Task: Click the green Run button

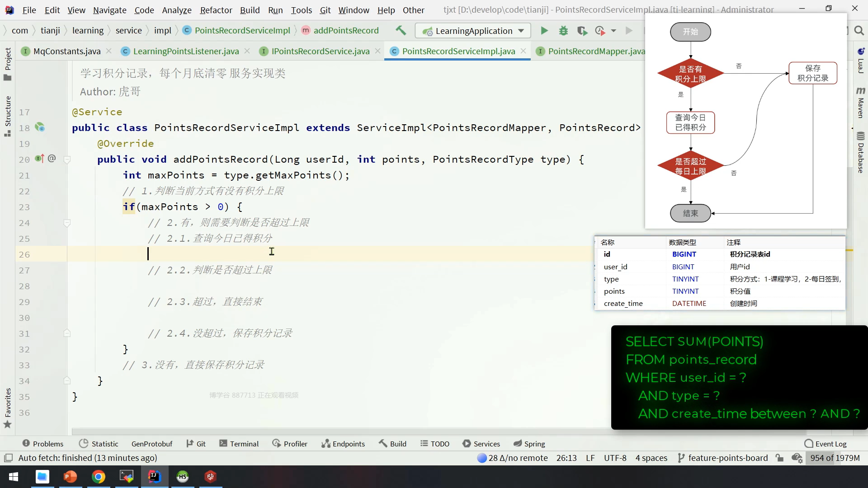Action: [544, 31]
